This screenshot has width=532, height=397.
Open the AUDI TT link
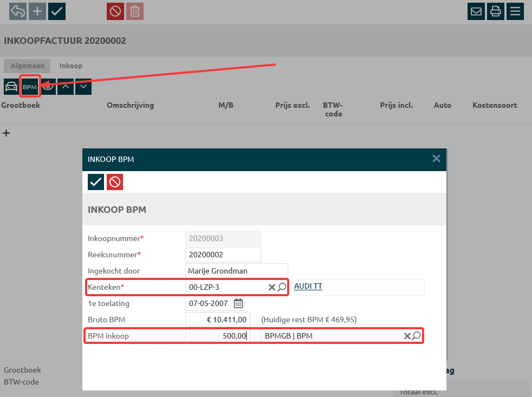coord(308,287)
